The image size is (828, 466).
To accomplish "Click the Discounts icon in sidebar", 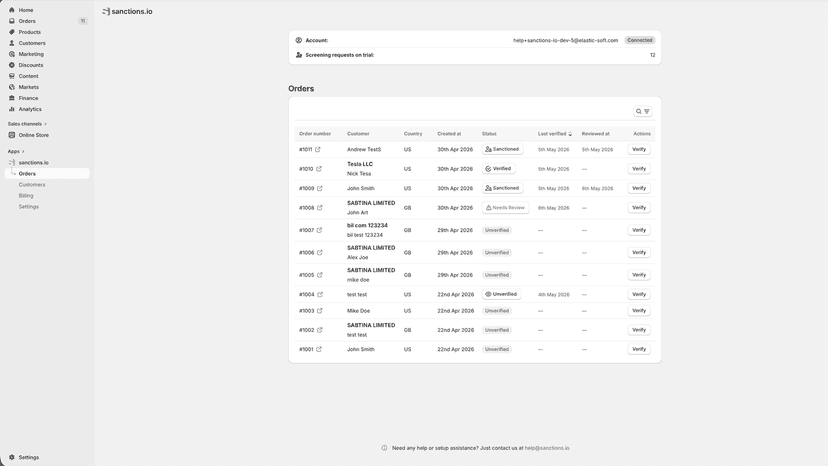I will 12,65.
